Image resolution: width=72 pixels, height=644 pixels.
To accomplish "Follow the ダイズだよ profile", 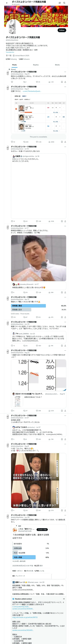I will (x=62, y=30).
